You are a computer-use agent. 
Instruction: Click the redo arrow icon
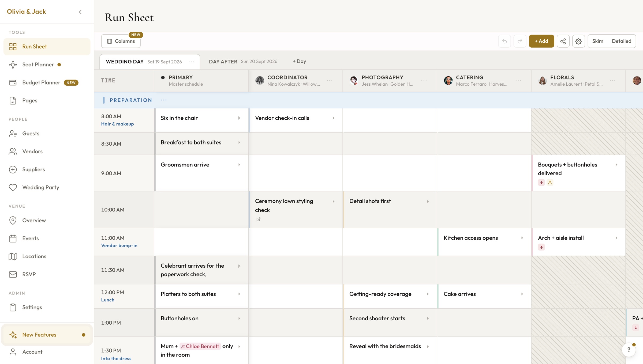[x=520, y=41]
